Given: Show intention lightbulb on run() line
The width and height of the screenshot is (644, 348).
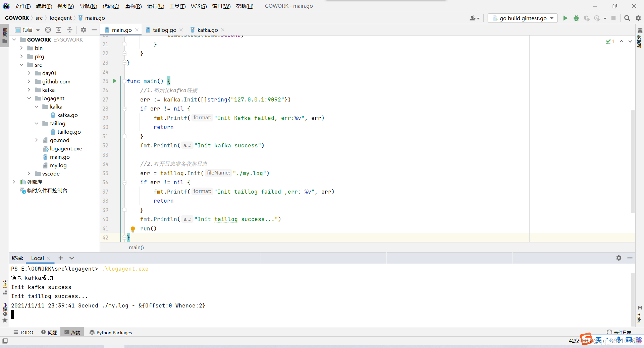Looking at the screenshot, I should tap(133, 229).
